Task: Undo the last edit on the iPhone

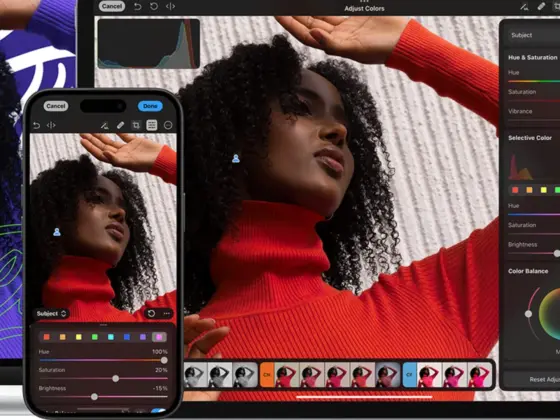Action: coord(36,125)
